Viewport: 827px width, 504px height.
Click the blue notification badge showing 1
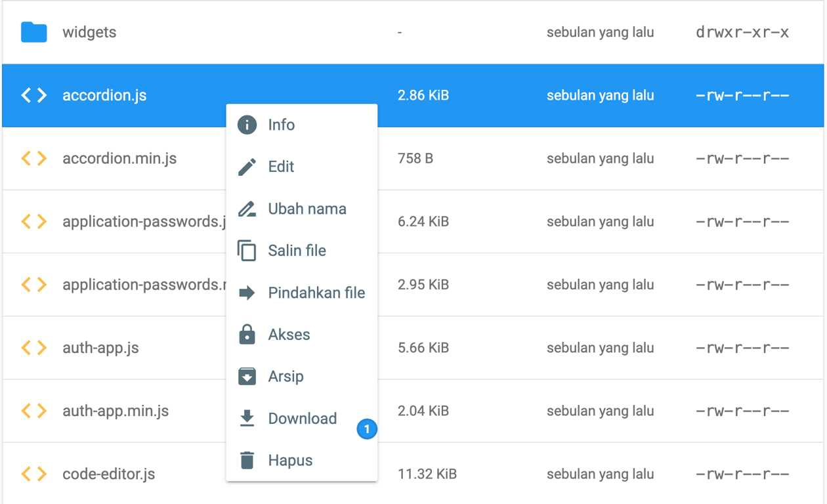click(x=368, y=430)
